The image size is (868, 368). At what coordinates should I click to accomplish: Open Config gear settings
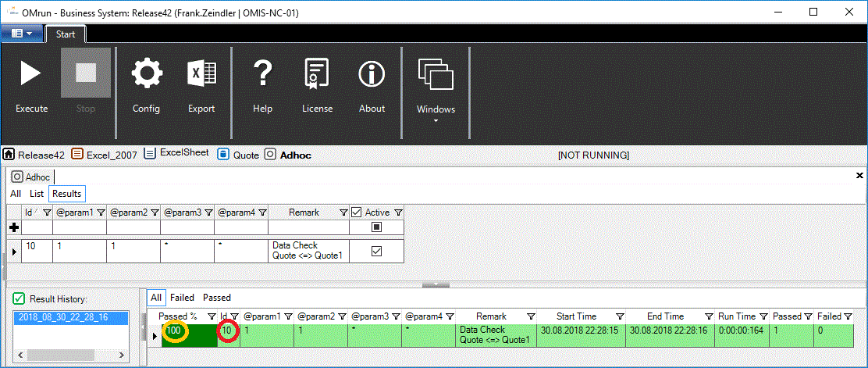pos(146,73)
